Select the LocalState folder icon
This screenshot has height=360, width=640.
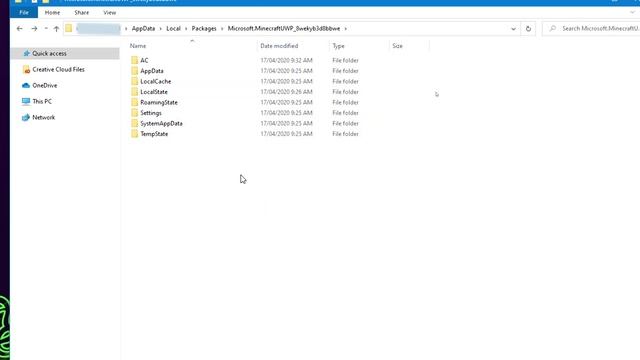click(x=135, y=92)
